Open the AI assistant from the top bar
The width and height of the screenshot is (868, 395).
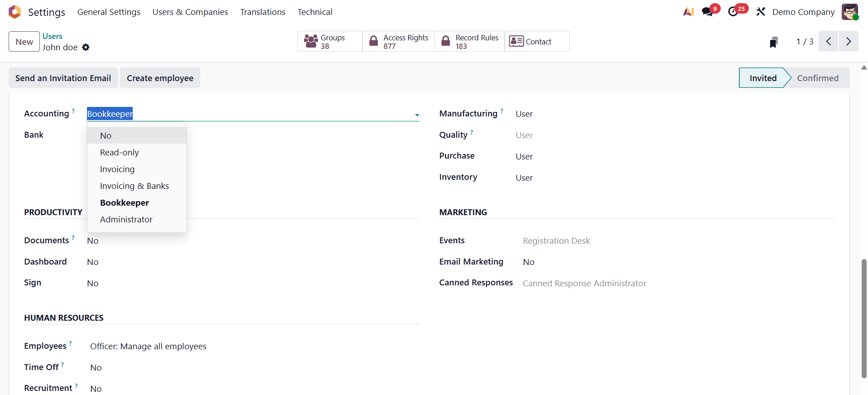click(688, 12)
